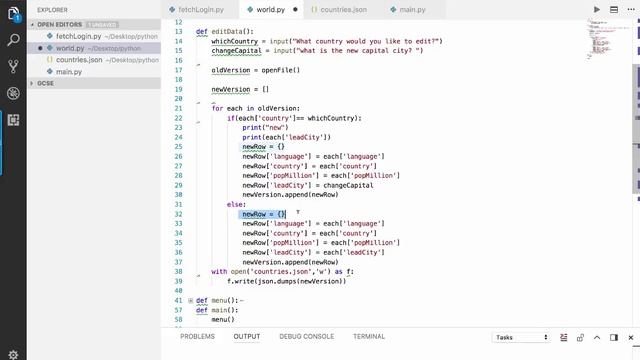Viewport: 640px width, 360px height.
Task: Open the DEBUG CONSOLE panel tab
Action: tap(307, 336)
